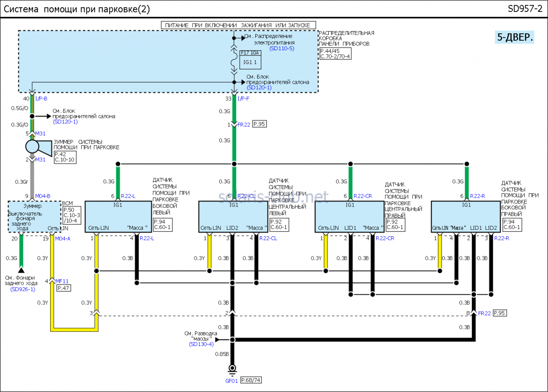
Task: Click the 5-ДВЕР. body variant label
Action: [x=515, y=37]
